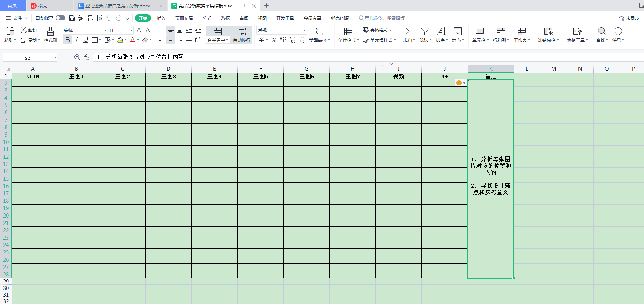Open the number format dropdown showing 常规
This screenshot has width=644, height=304.
304,31
